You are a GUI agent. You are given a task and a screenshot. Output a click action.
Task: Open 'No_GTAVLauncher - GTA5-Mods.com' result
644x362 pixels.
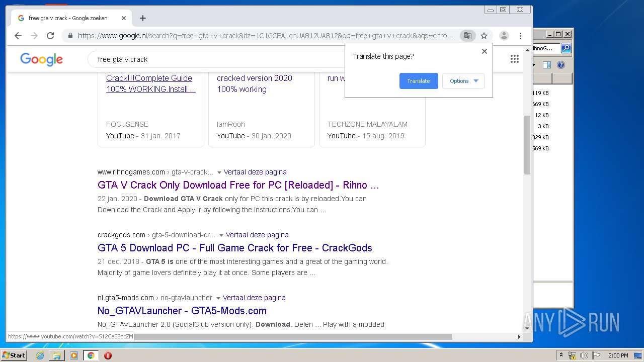point(182,311)
